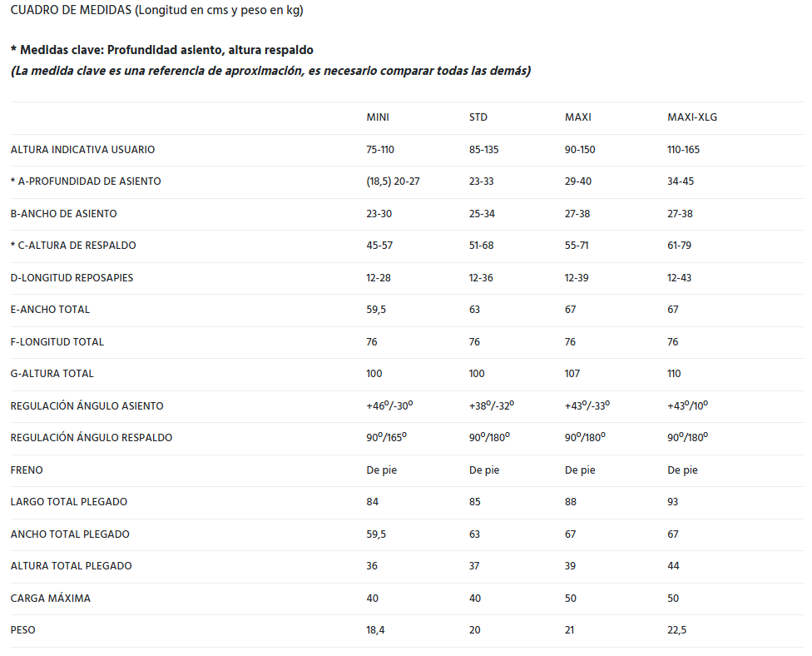Click the CUADRO DE MEDIDAS title text
The image size is (812, 656).
pyautogui.click(x=156, y=11)
